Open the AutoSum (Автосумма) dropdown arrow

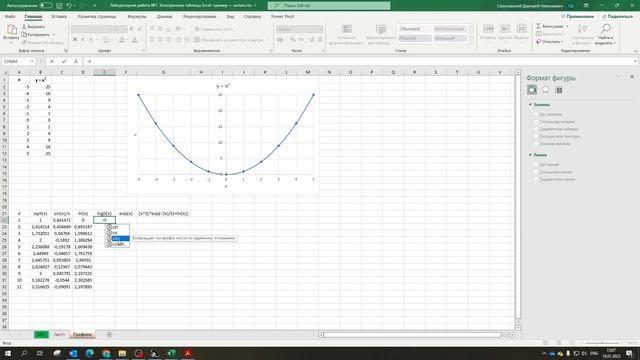tap(567, 26)
